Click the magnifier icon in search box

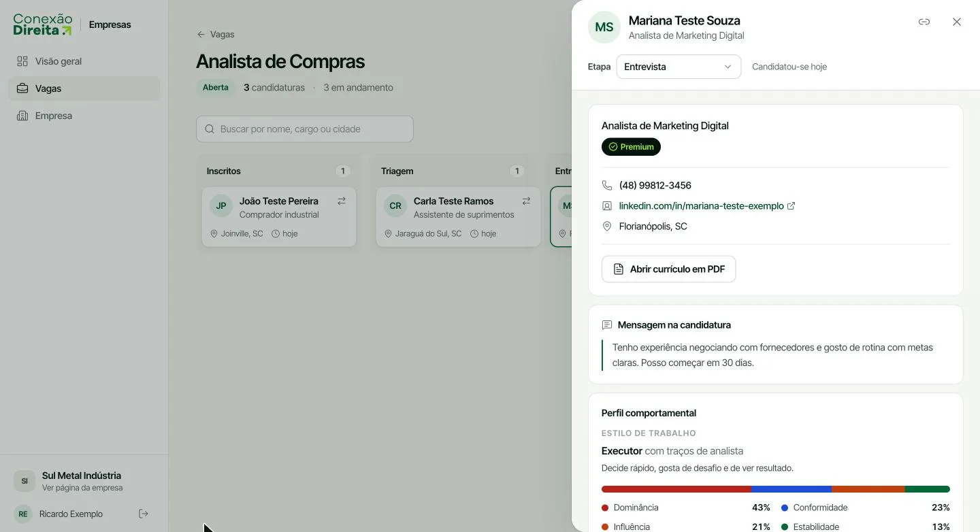[210, 129]
